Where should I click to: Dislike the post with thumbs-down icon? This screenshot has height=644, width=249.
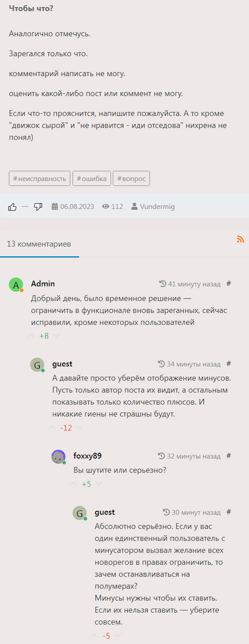pyautogui.click(x=38, y=207)
